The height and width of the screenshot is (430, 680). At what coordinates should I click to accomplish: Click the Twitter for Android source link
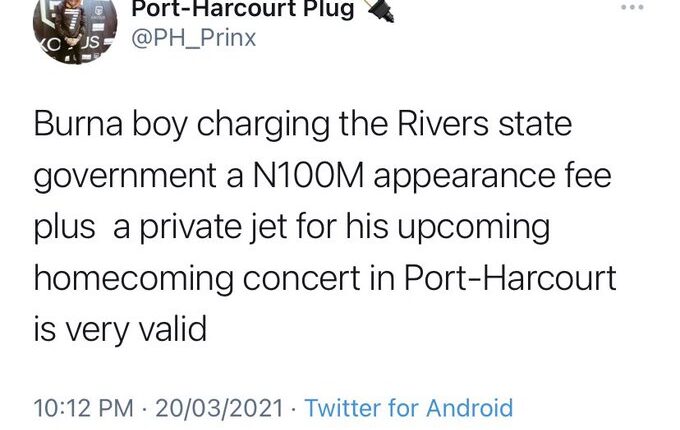coord(408,408)
